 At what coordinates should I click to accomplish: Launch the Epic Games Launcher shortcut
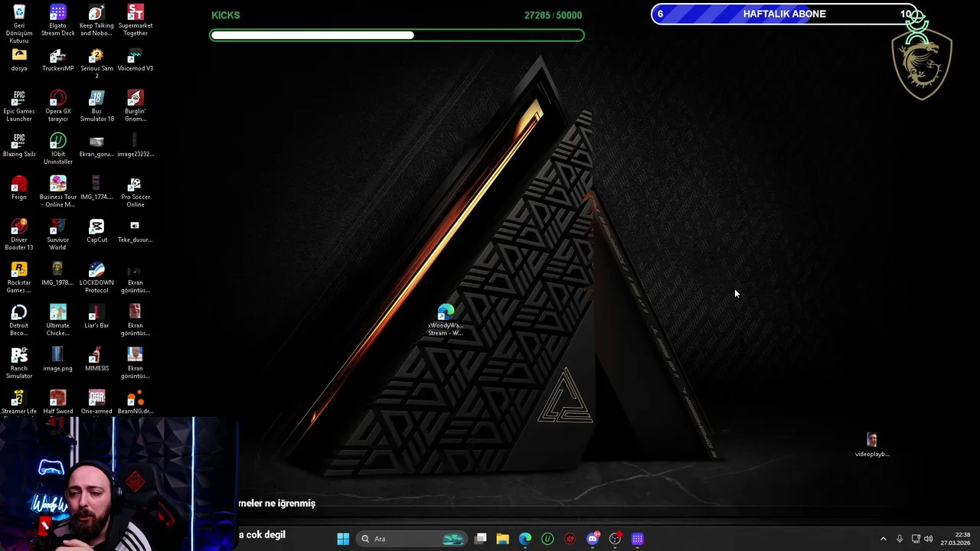coord(19,106)
